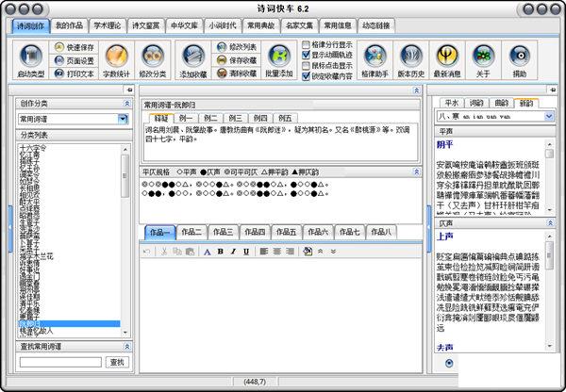
Task: Select the 词韵 rhyme tab
Action: tap(476, 103)
